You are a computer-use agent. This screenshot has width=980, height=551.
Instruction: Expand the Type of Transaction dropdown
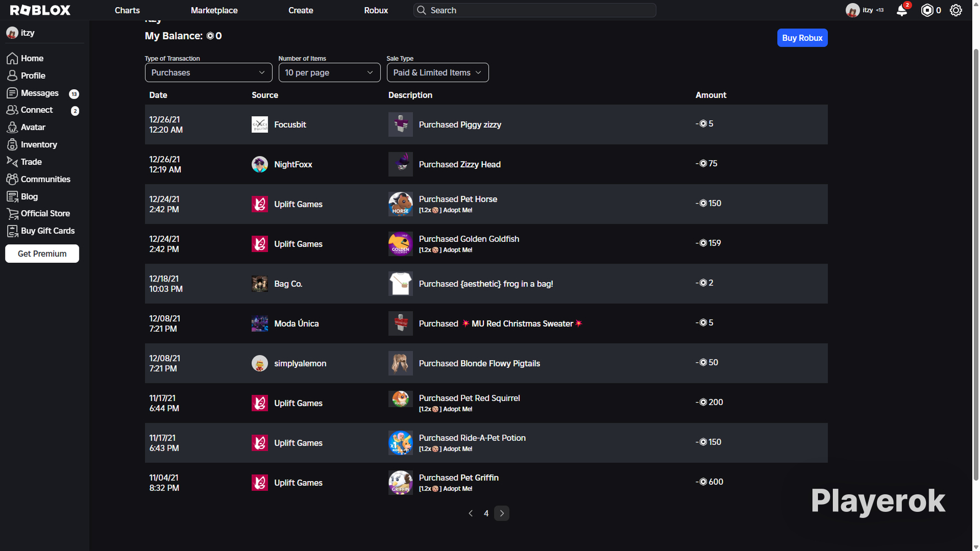208,73
